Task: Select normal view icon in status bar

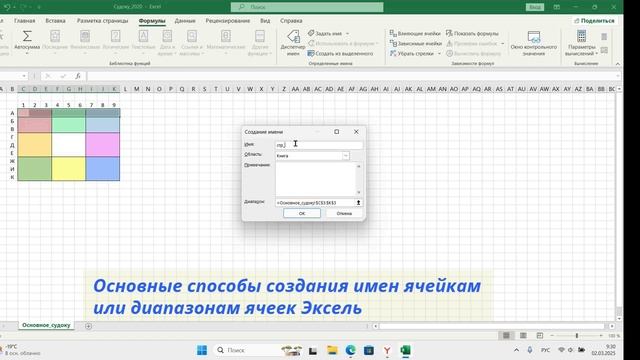Action: [x=506, y=336]
